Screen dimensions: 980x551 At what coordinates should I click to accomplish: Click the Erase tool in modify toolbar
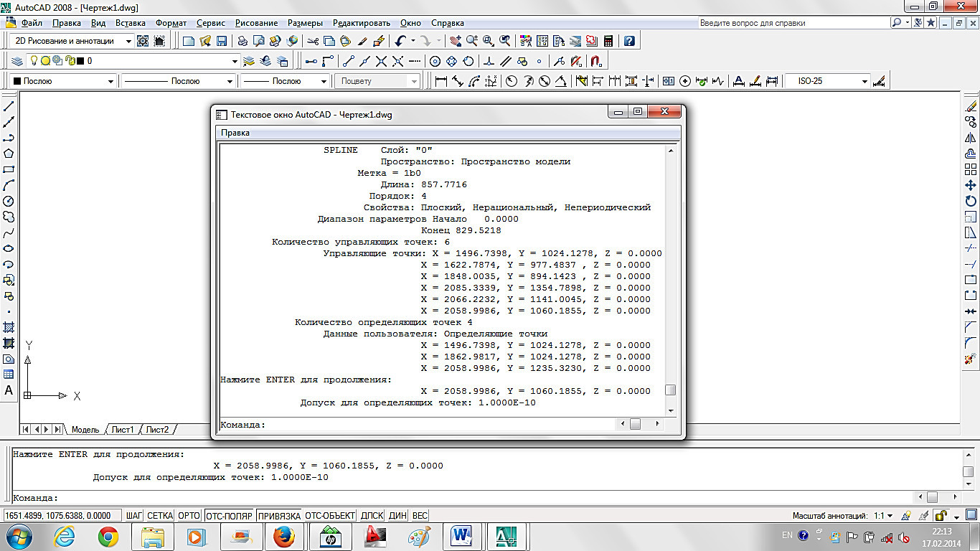971,106
